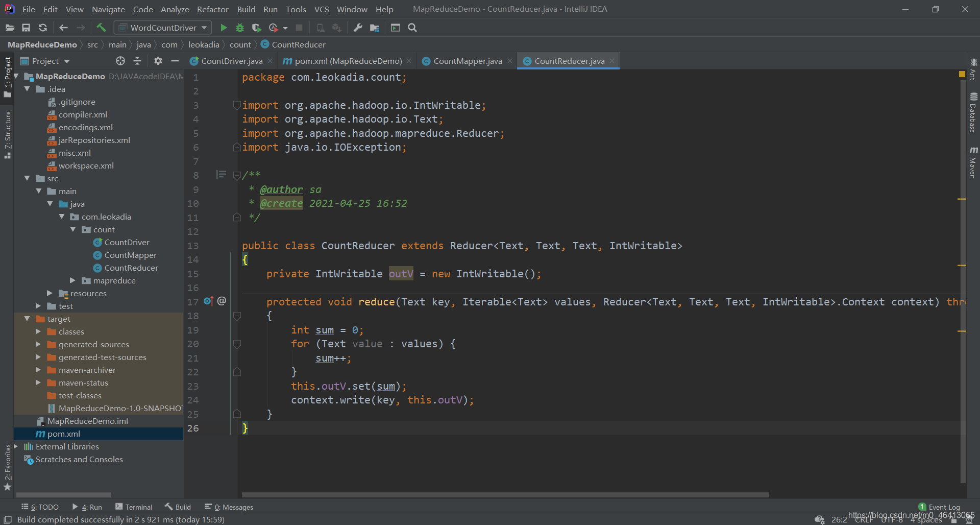The image size is (980, 525).
Task: Open the run configuration WordCountDriver dropdown
Action: 162,28
